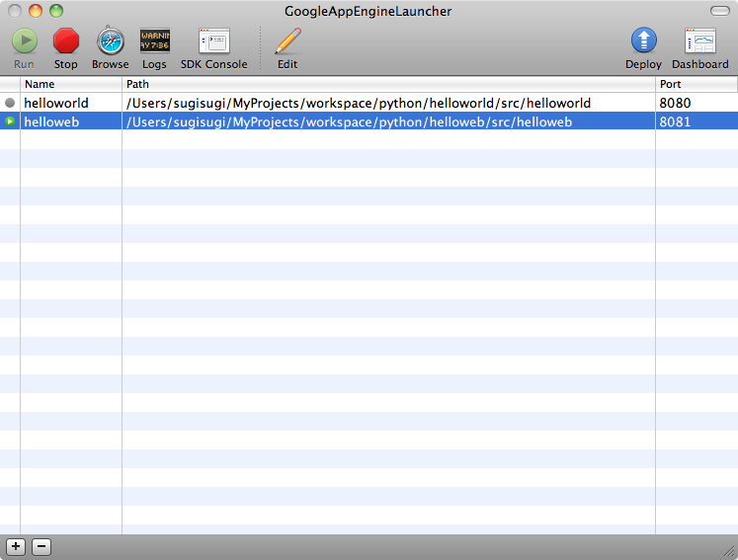
Task: Deploy the app using Deploy icon
Action: coord(643,40)
